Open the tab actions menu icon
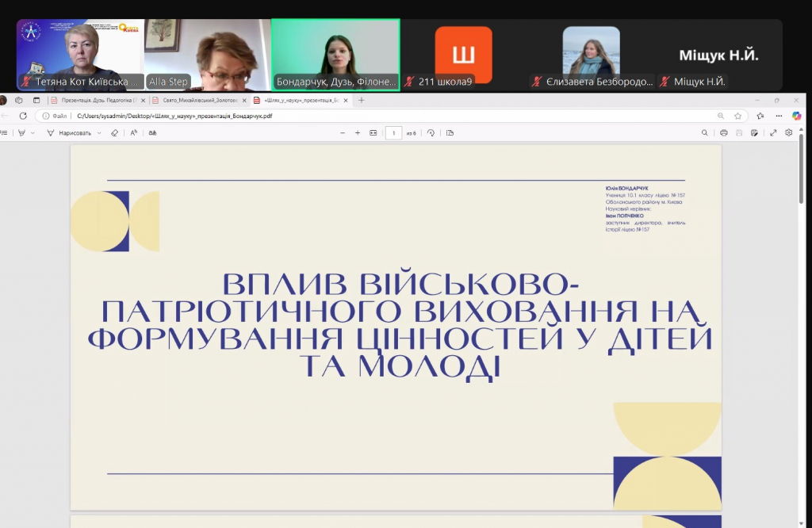The height and width of the screenshot is (528, 812). [36, 101]
